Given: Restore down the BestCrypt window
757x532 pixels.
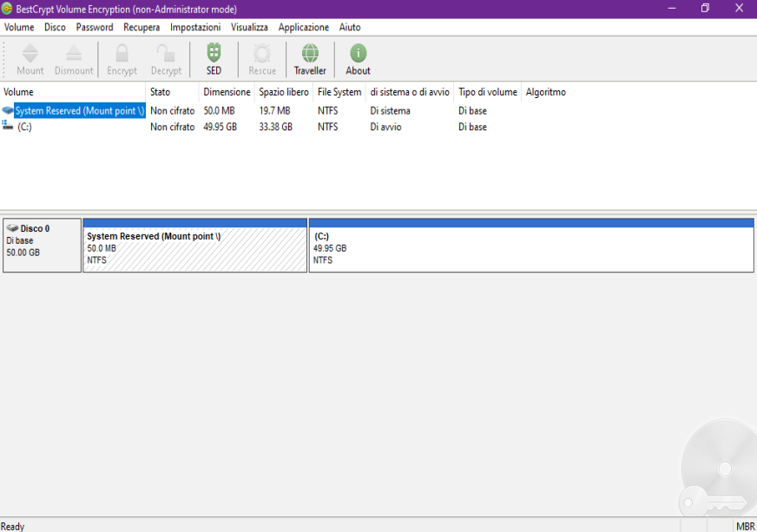Looking at the screenshot, I should 705,8.
